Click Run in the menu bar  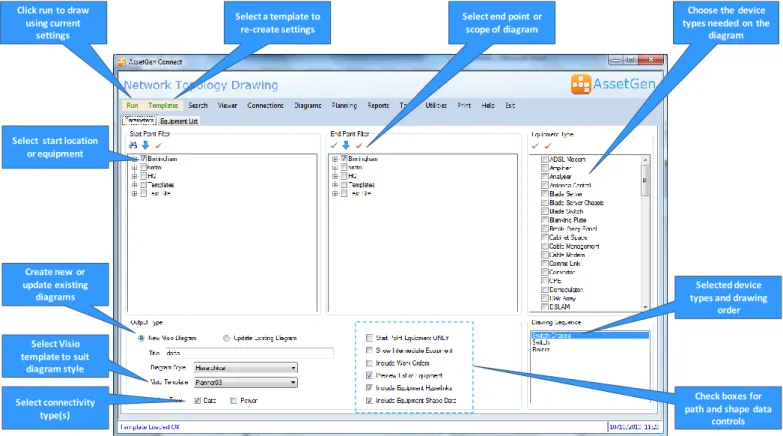132,105
